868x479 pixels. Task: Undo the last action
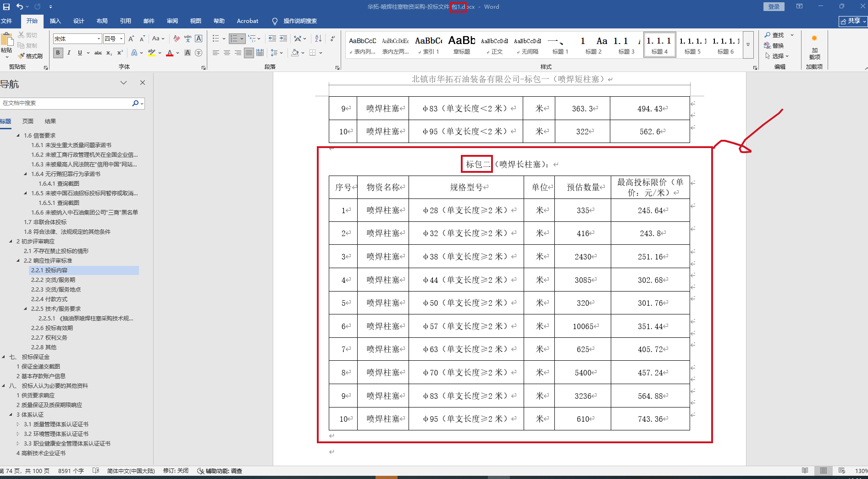pos(20,7)
